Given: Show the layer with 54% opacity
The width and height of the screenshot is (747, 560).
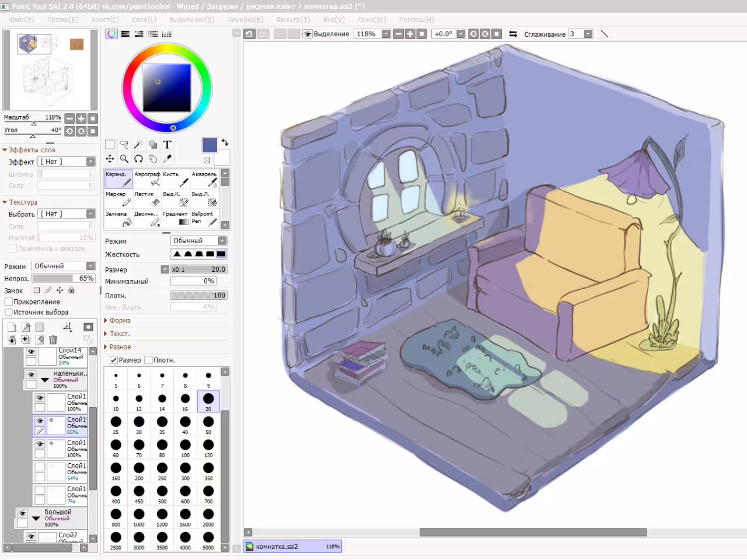Looking at the screenshot, I should 40,467.
